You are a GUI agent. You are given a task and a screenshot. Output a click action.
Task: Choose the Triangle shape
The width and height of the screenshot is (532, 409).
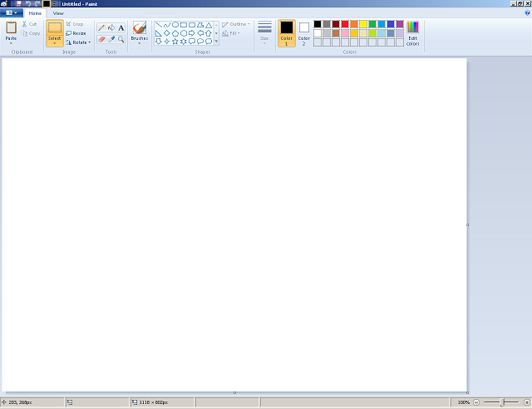[x=209, y=25]
